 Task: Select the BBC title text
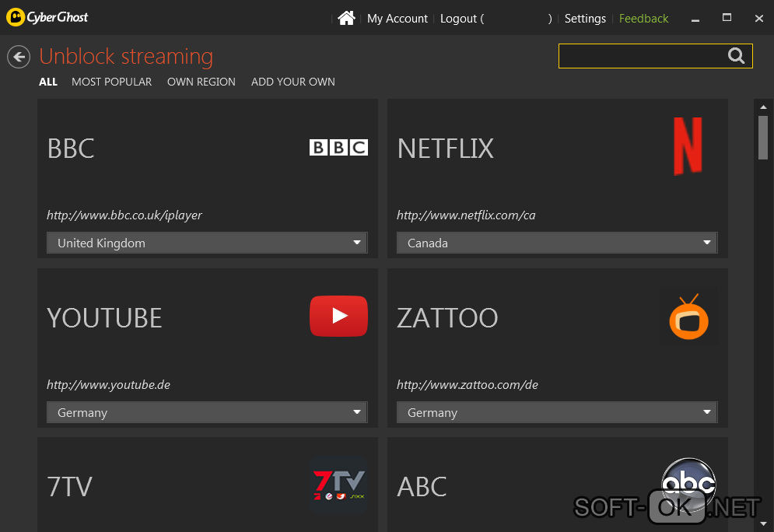[71, 149]
